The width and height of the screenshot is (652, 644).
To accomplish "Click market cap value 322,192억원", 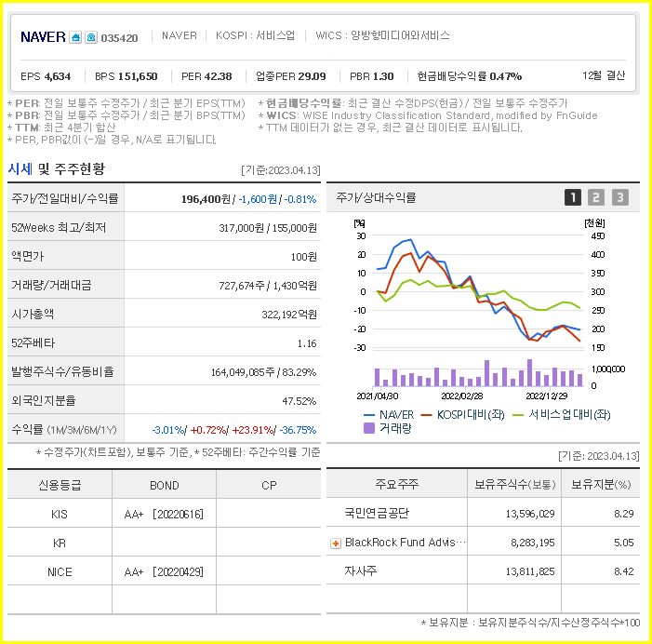I will click(x=289, y=315).
